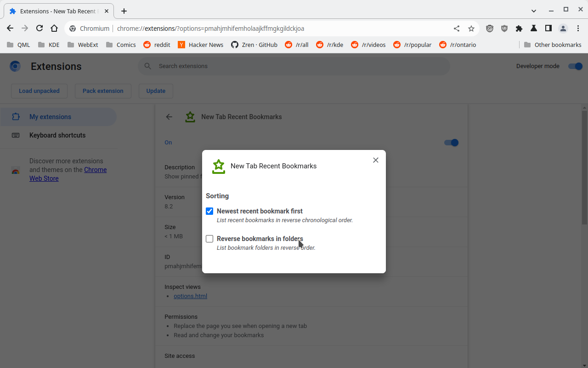
Task: Switch to the Extensions browser tab
Action: 55,11
